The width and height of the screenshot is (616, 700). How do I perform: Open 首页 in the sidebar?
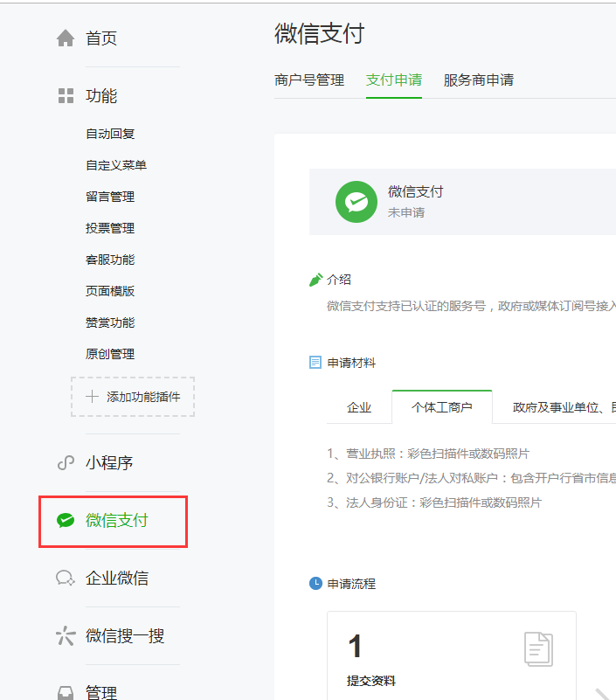101,38
